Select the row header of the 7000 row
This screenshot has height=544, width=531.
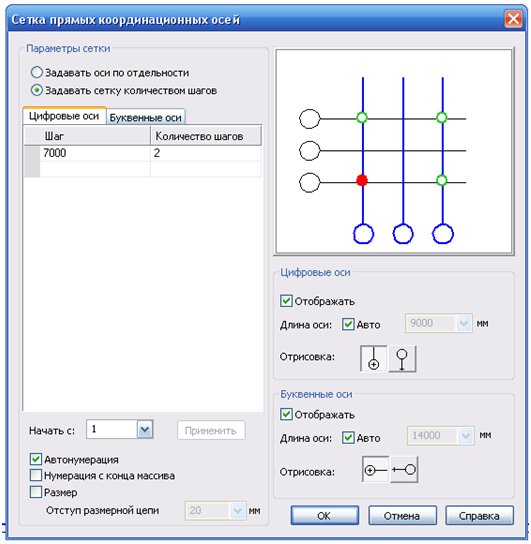(32, 153)
